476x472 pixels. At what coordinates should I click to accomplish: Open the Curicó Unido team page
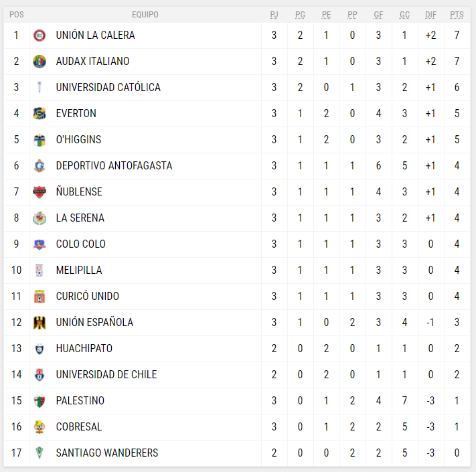point(88,296)
